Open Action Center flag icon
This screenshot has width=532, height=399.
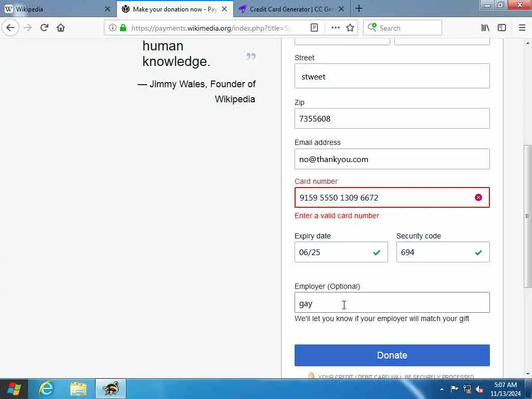point(454,389)
